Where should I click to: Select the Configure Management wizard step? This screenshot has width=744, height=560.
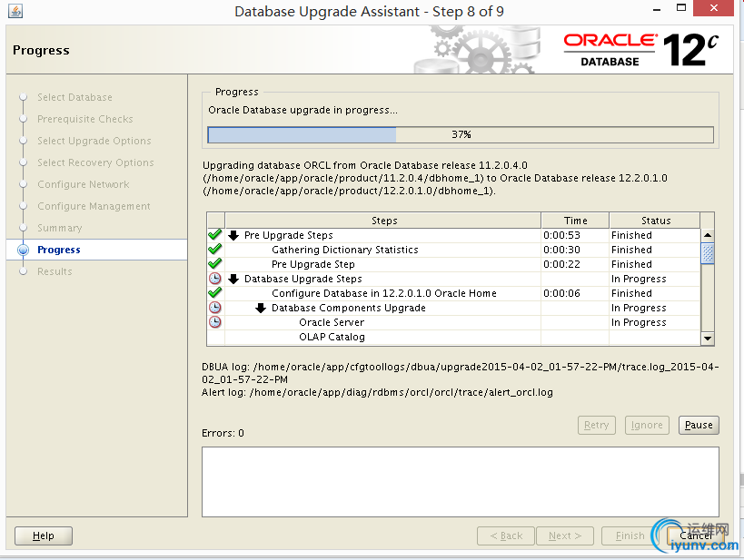94,206
